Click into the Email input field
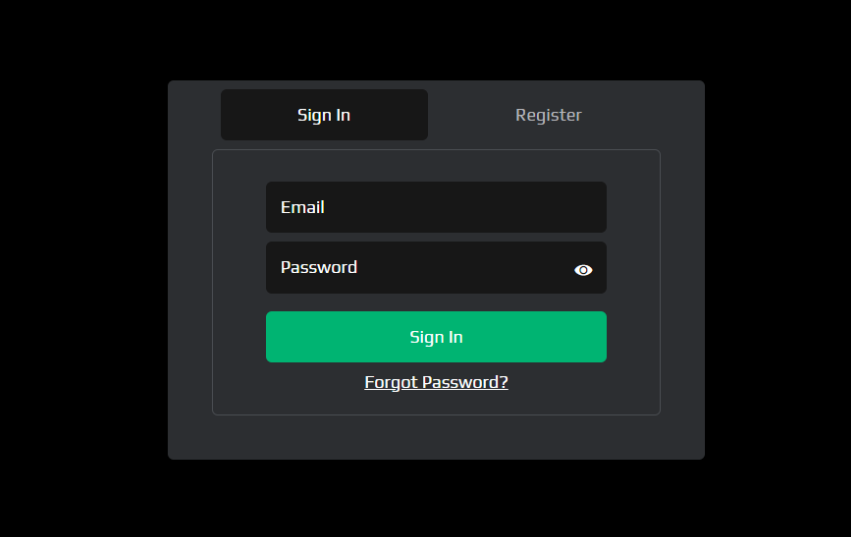Viewport: 851px width, 537px height. [x=436, y=207]
